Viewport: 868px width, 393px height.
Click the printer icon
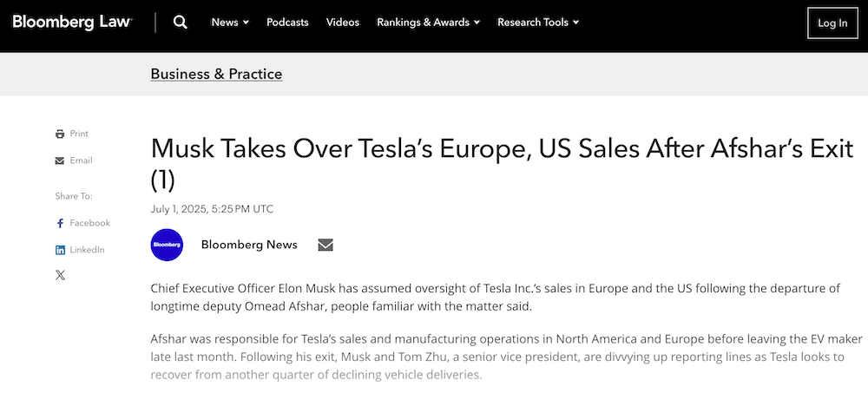pos(60,134)
